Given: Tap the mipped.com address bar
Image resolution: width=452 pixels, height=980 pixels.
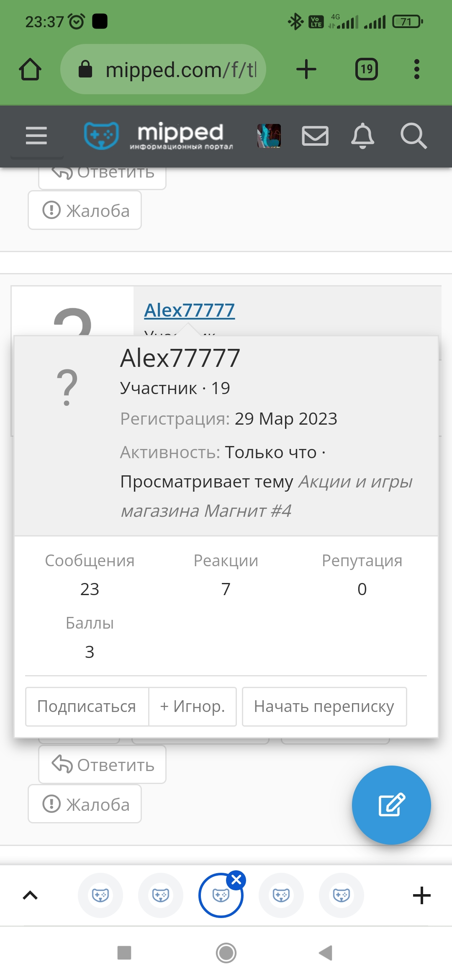Looking at the screenshot, I should click(163, 69).
